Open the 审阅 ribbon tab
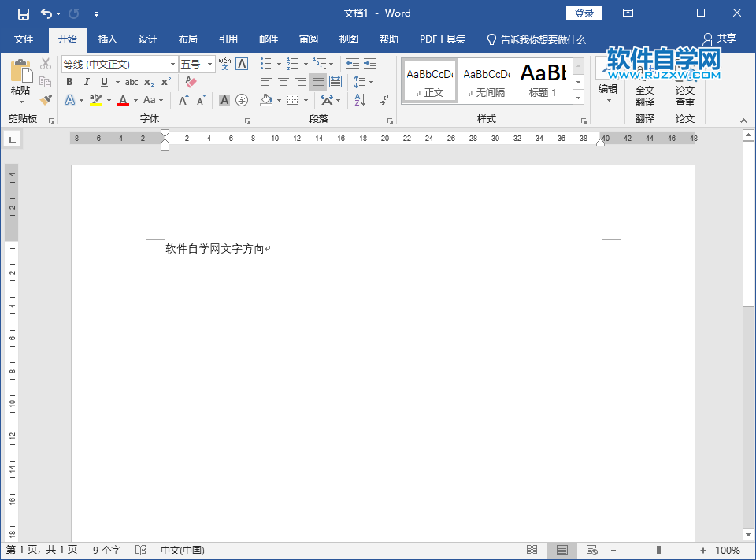The image size is (756, 560). (x=307, y=39)
